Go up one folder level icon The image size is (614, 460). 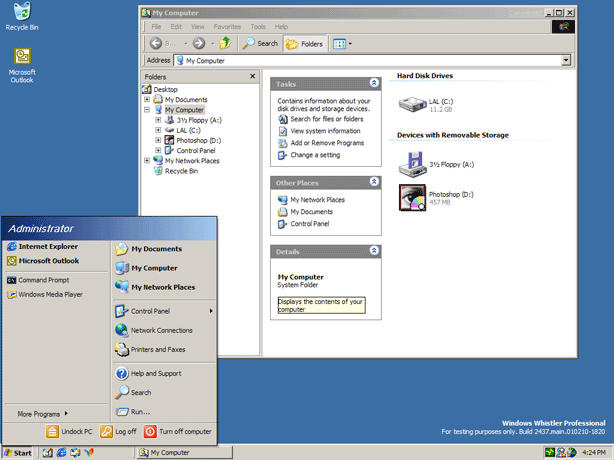[225, 43]
